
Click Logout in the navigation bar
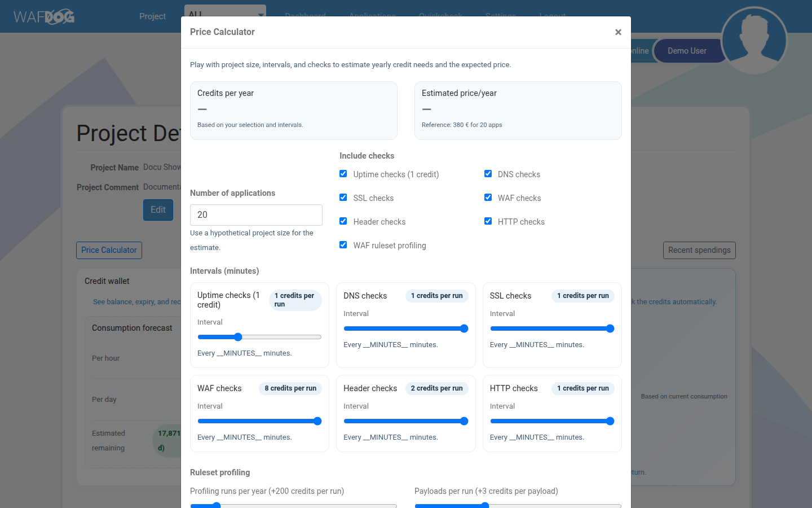click(x=552, y=16)
